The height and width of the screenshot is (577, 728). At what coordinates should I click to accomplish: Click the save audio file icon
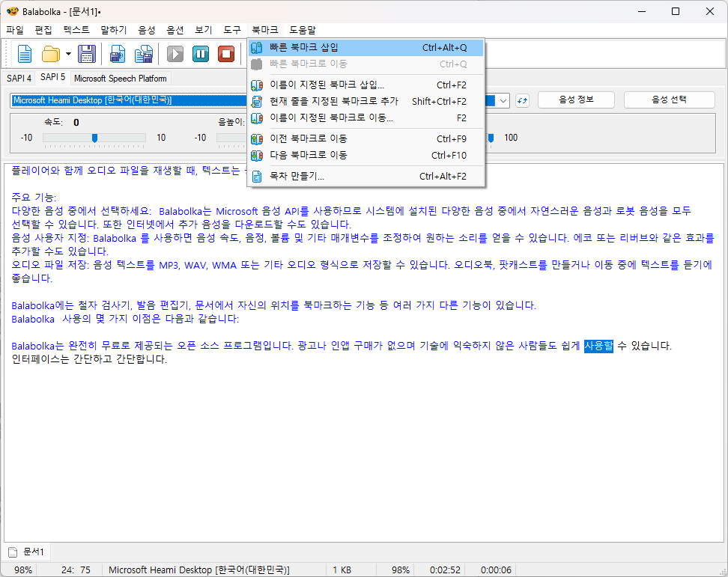click(118, 55)
